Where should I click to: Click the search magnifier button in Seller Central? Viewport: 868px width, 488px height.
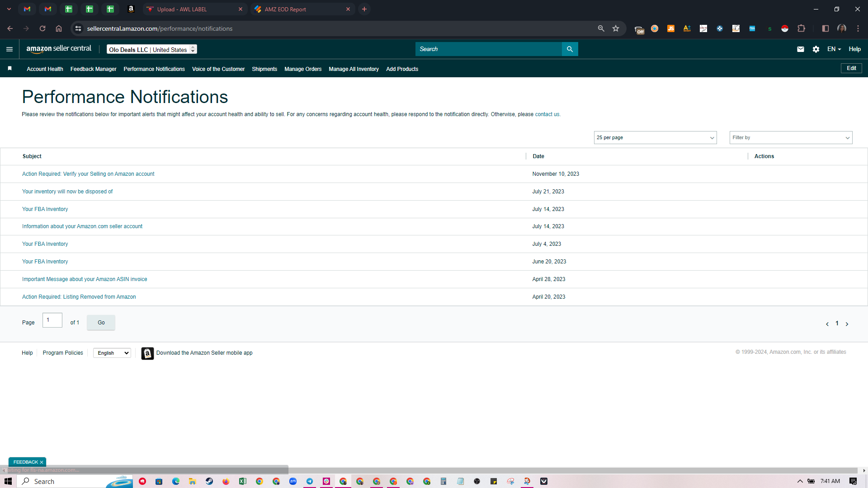pyautogui.click(x=570, y=49)
